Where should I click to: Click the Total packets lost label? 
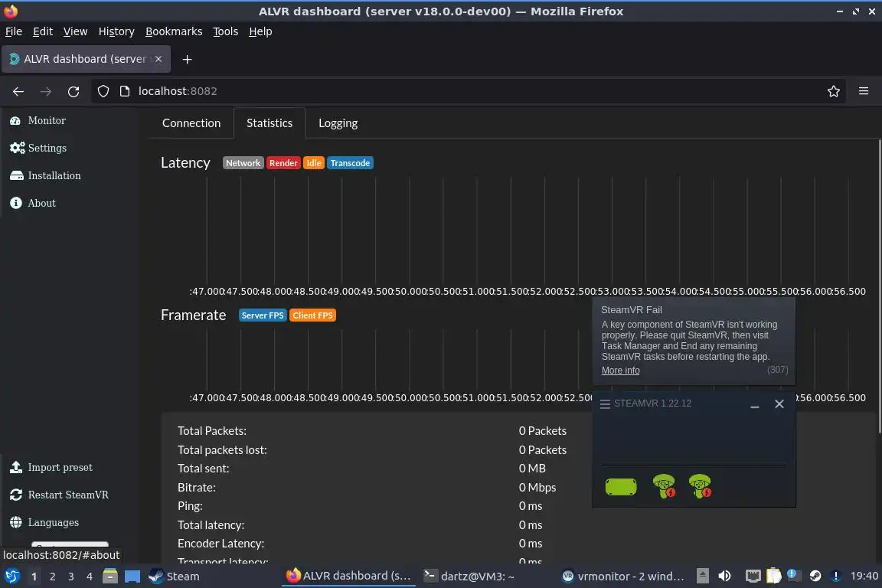point(222,450)
